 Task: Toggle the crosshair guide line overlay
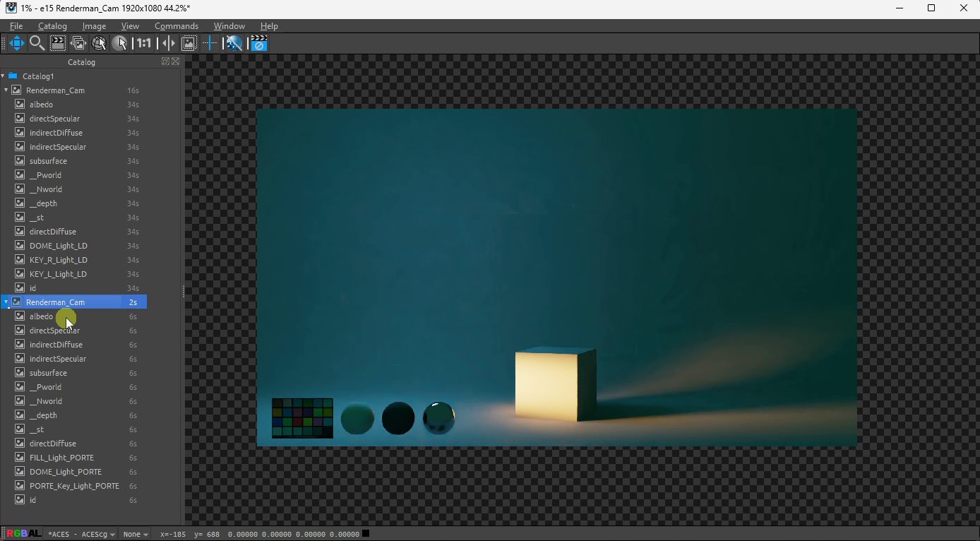coord(210,44)
